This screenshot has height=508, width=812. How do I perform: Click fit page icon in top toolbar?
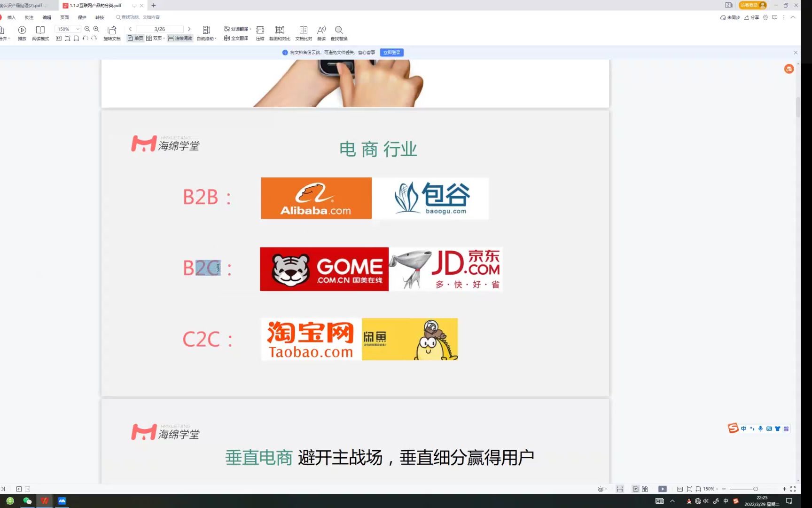tap(68, 38)
